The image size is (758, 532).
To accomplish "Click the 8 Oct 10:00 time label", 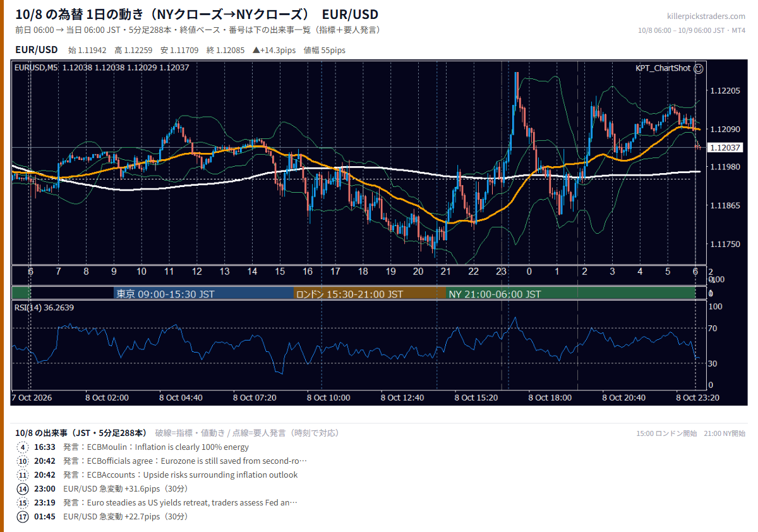I will click(x=328, y=397).
